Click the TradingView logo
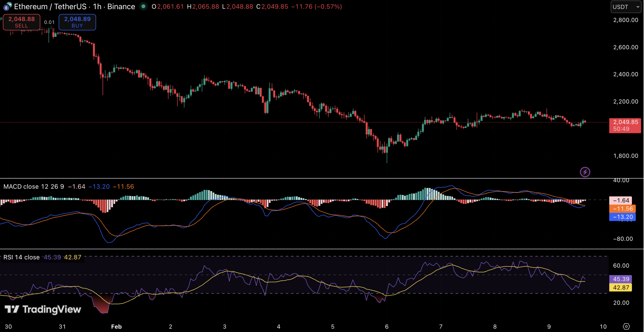 pyautogui.click(x=43, y=309)
